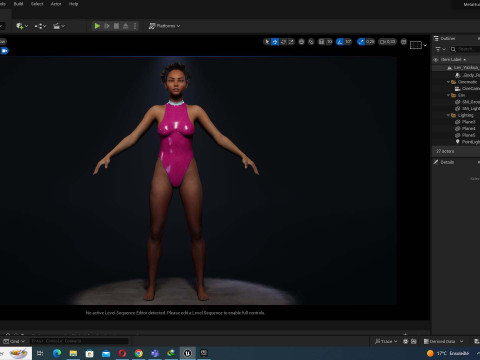Viewport: 480px width, 360px height.
Task: Open the Trace dropdown in status bar
Action: coord(386,341)
